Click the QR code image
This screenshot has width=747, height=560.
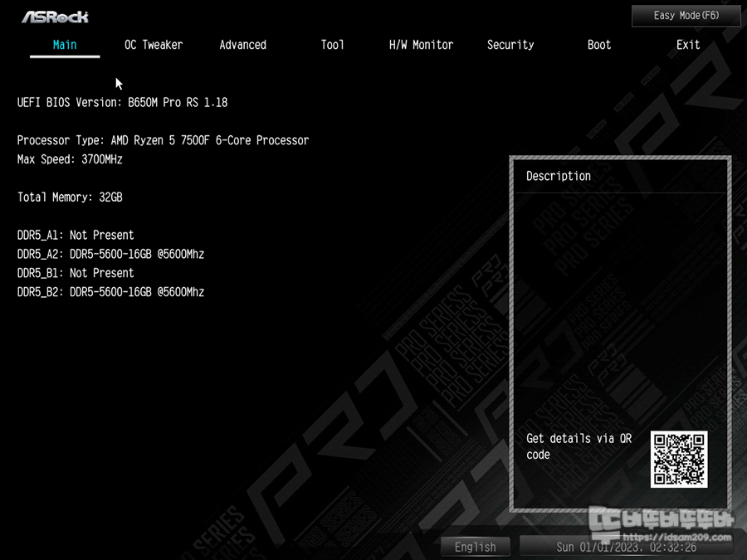(679, 459)
